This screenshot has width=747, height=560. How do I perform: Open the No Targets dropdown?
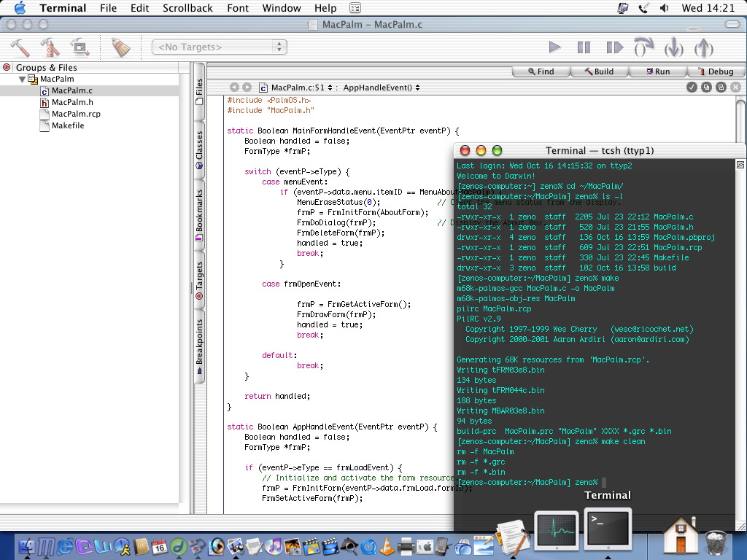(219, 47)
